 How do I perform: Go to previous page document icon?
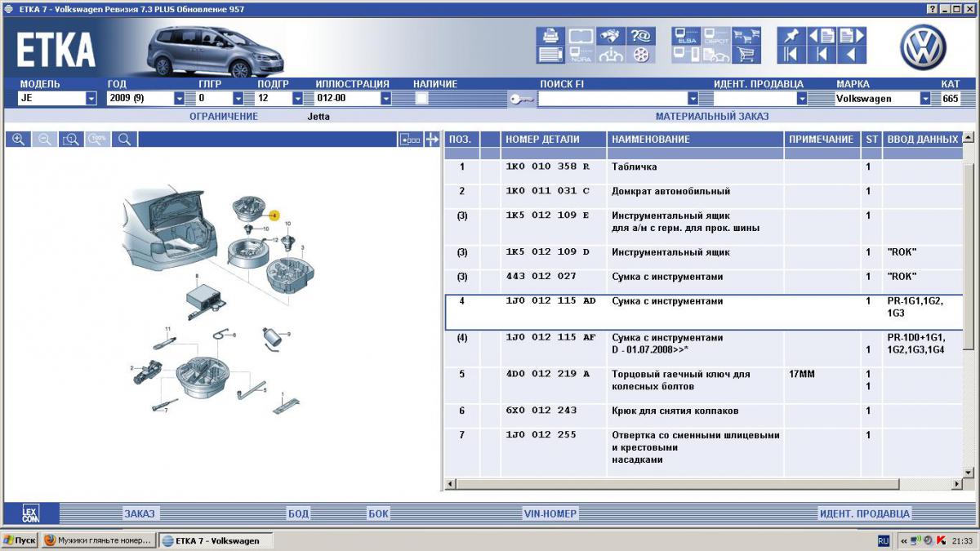[x=822, y=36]
